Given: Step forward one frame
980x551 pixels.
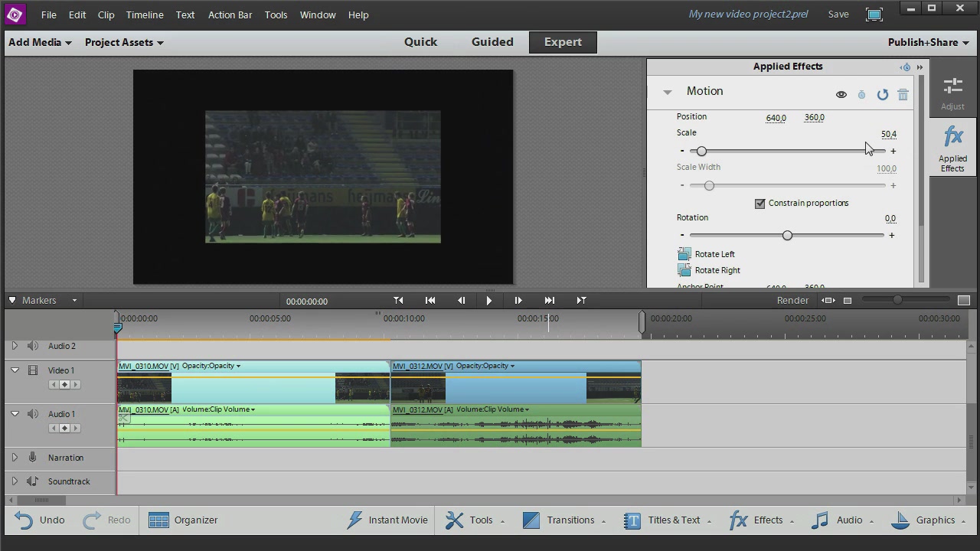Looking at the screenshot, I should click(518, 301).
